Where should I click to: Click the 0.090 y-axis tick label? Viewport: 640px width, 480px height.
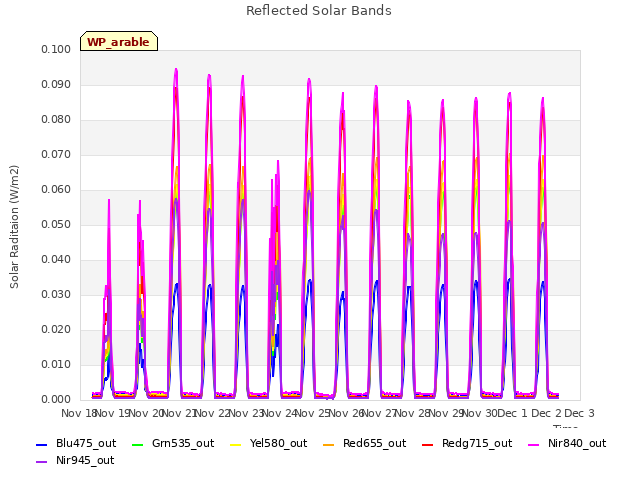[x=56, y=84]
